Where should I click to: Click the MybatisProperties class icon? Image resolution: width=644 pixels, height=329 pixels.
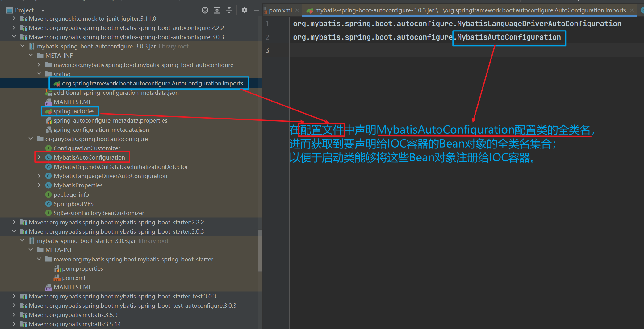pos(48,185)
